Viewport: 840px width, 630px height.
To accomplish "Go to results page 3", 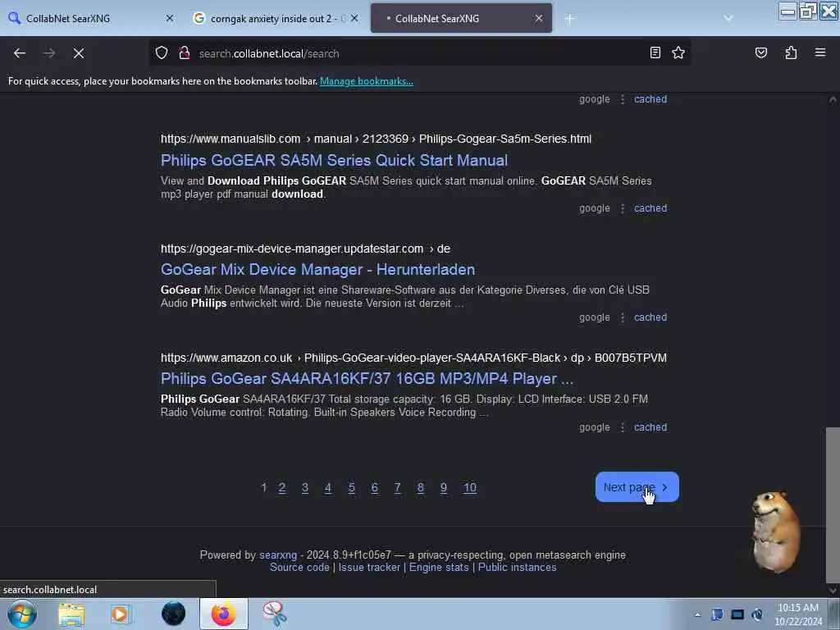I will pyautogui.click(x=305, y=487).
